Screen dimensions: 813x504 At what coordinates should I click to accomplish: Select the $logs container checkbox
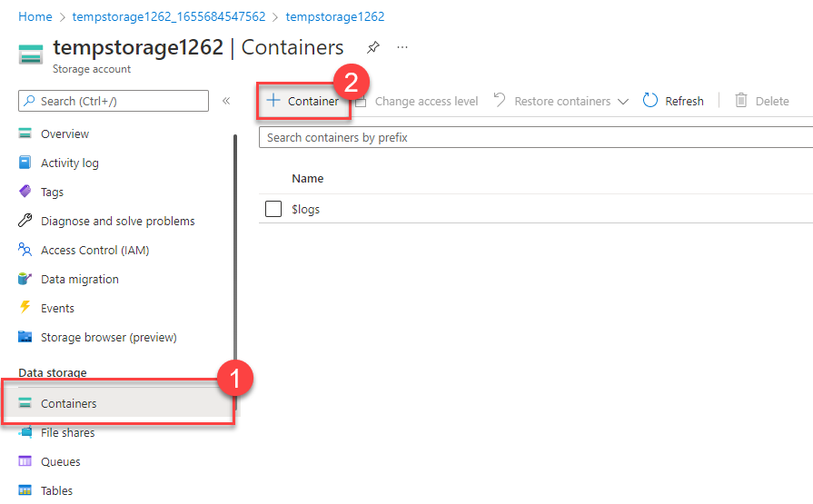[273, 210]
